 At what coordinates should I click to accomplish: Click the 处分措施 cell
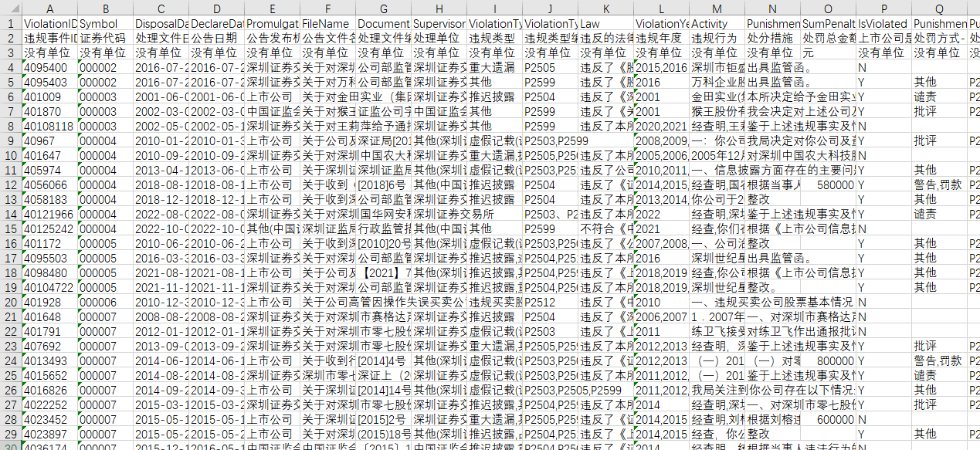[x=772, y=39]
